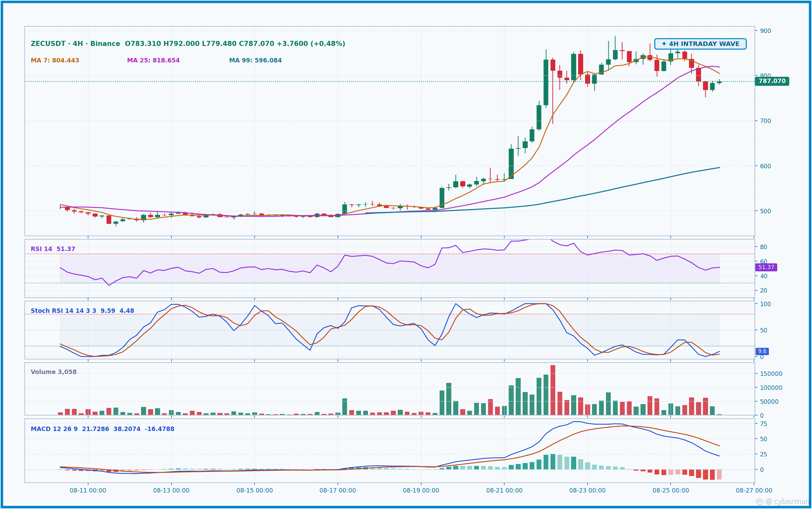
Task: Click the Stoch RSI 14 14 3 3 label
Action: coord(63,311)
